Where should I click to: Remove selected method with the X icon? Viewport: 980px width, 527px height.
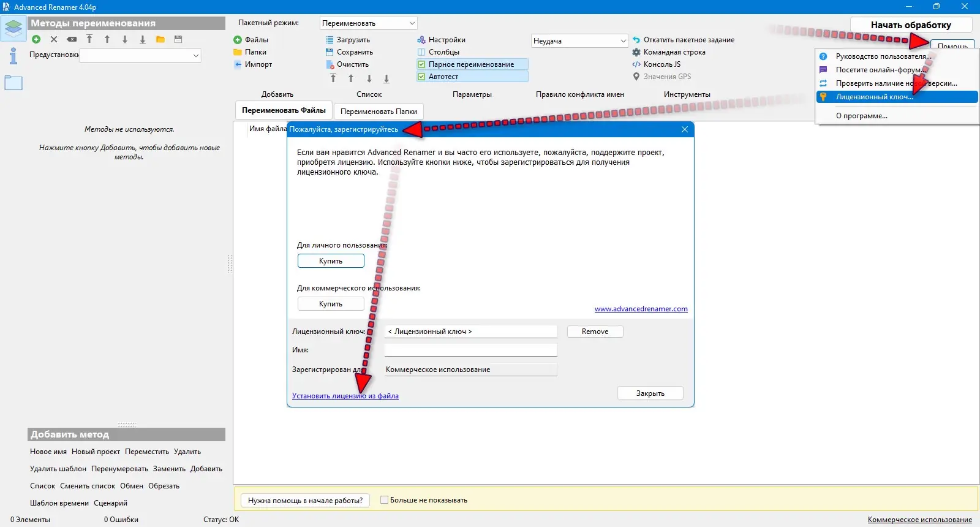54,39
